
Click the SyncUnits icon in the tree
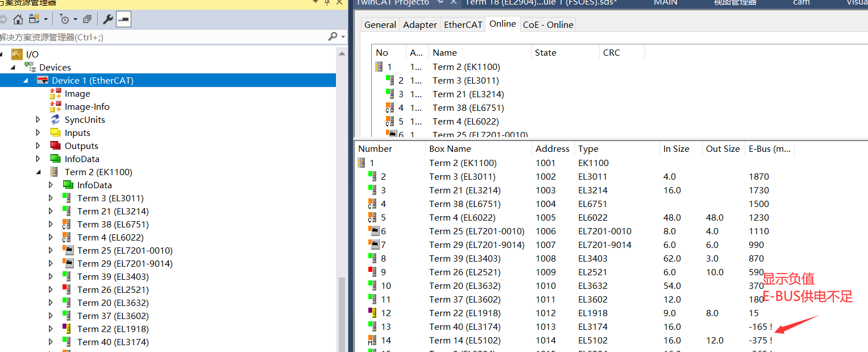(55, 120)
